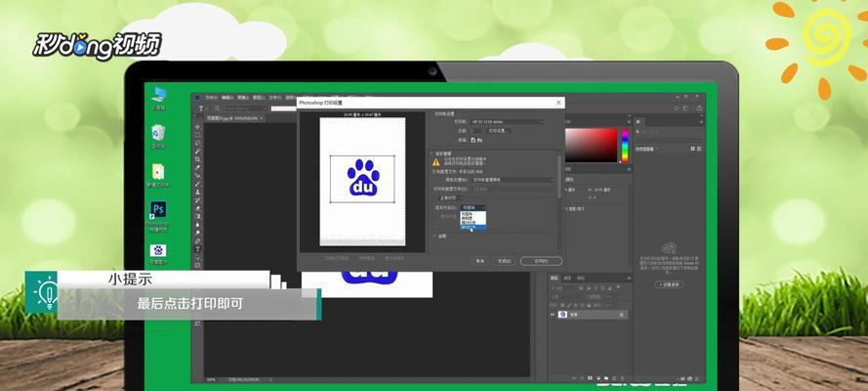
Task: Select the Clone Stamp tool
Action: 197,193
